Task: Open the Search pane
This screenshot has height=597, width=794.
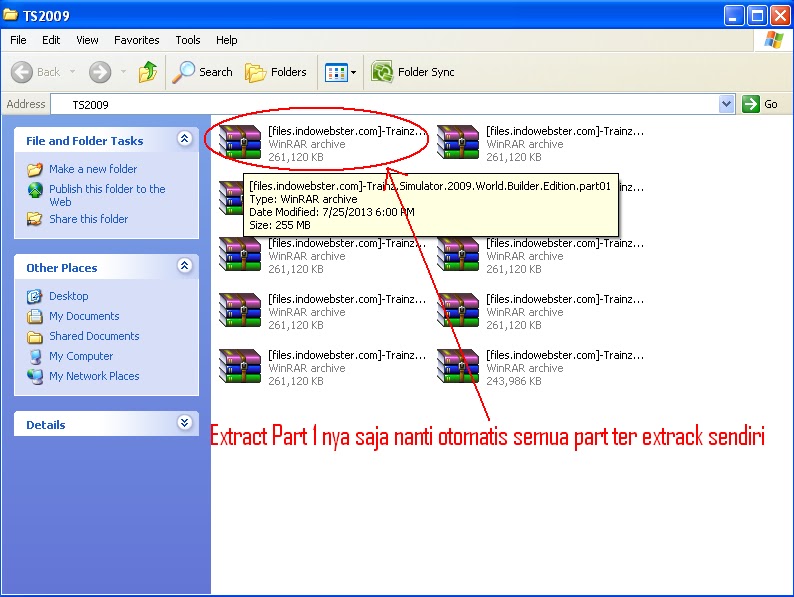Action: [203, 72]
